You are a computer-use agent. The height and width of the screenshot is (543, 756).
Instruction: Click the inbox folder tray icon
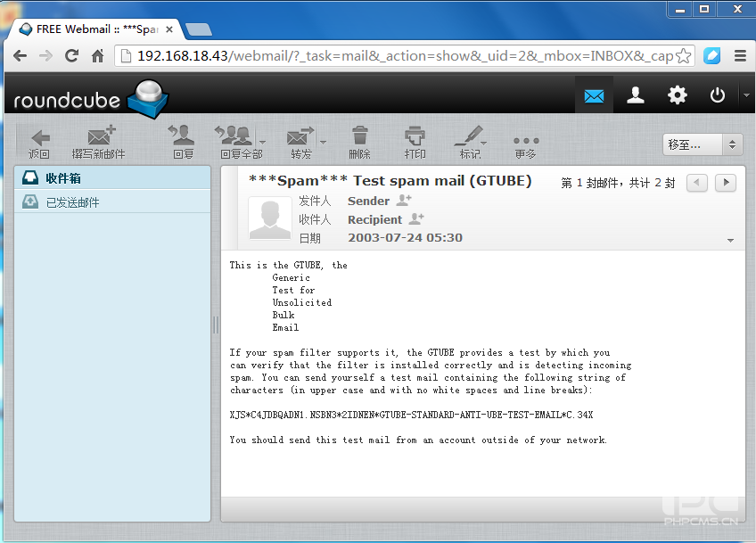[30, 177]
